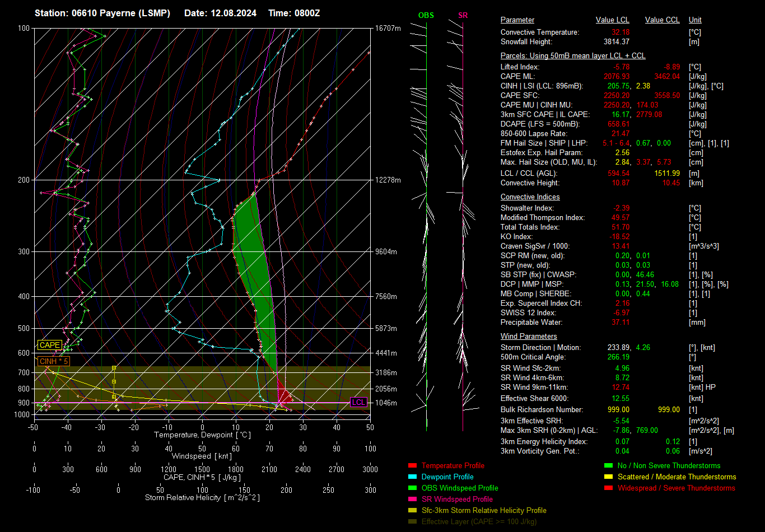Click the Sfc-3km Storm Relative Helicity swatch
Screen dimensions: 765x532
coord(413,511)
